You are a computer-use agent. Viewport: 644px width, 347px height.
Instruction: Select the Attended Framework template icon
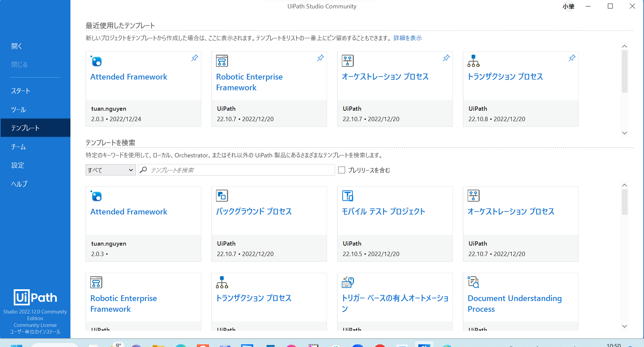coord(96,61)
